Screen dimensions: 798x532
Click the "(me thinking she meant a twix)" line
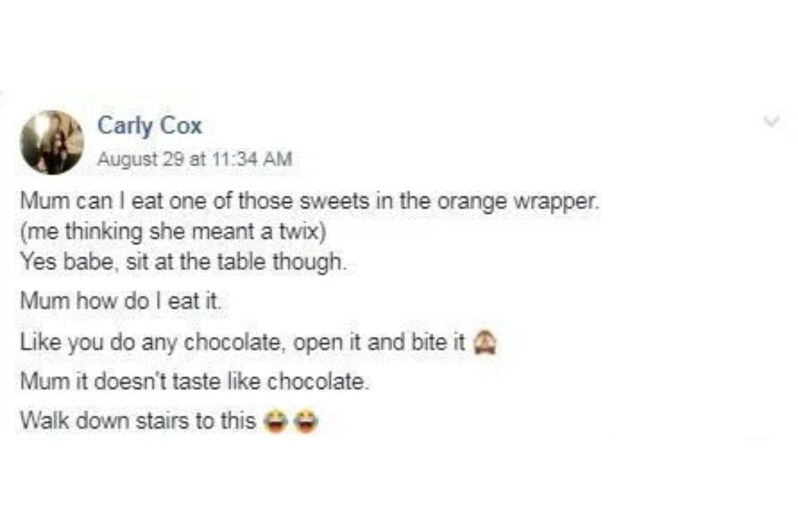click(x=176, y=232)
